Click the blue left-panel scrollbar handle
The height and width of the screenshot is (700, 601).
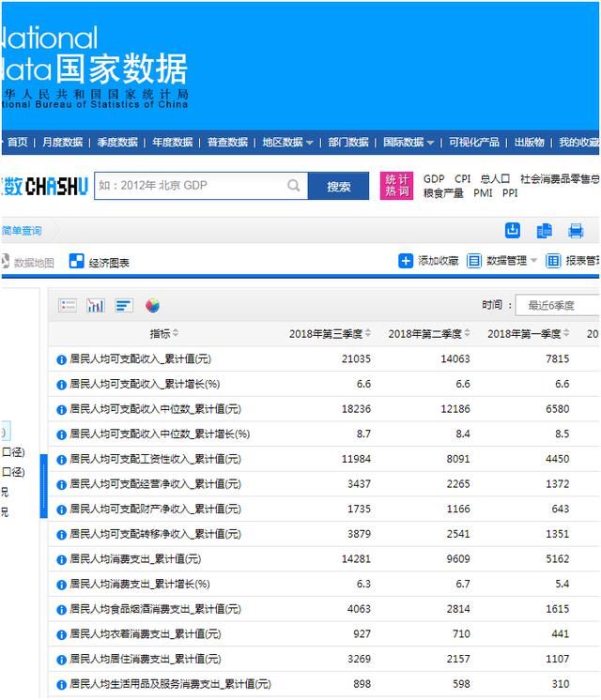coord(43,486)
